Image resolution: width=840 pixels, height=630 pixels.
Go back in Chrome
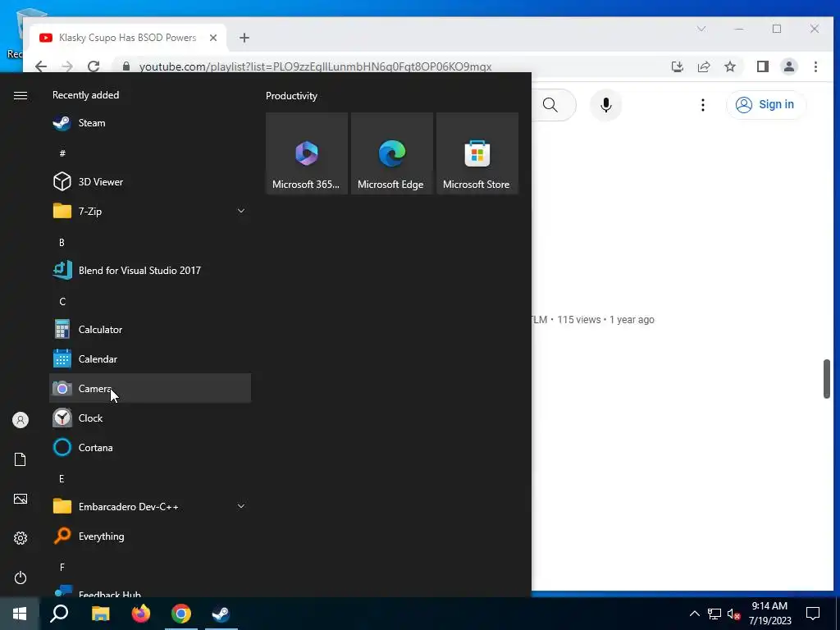click(41, 66)
